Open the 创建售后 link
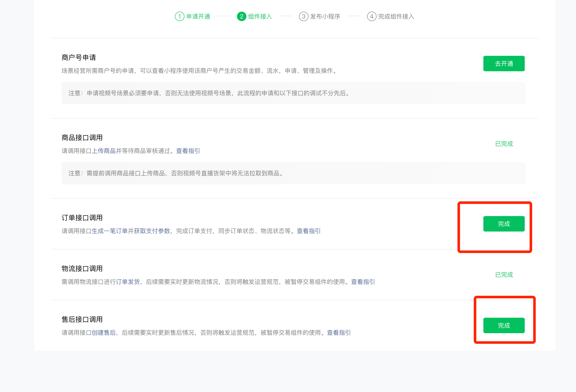 tap(104, 333)
